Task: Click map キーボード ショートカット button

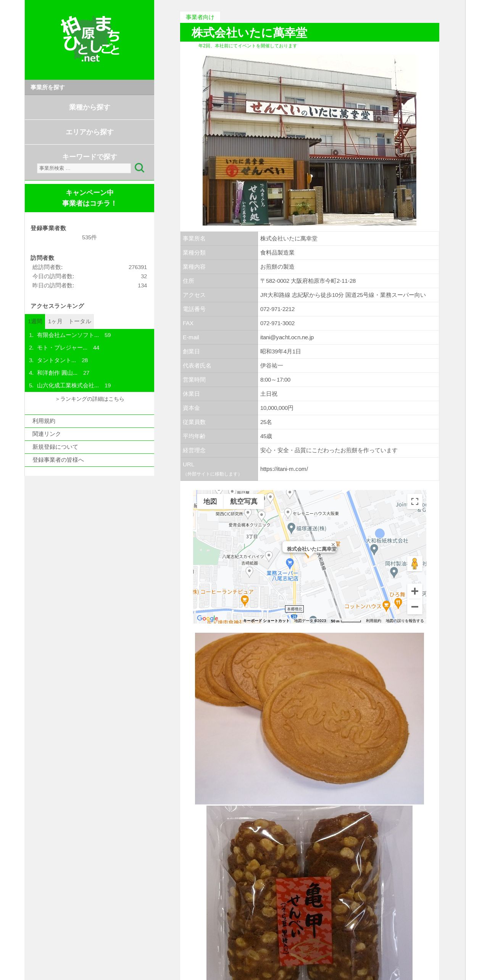Action: pyautogui.click(x=266, y=621)
